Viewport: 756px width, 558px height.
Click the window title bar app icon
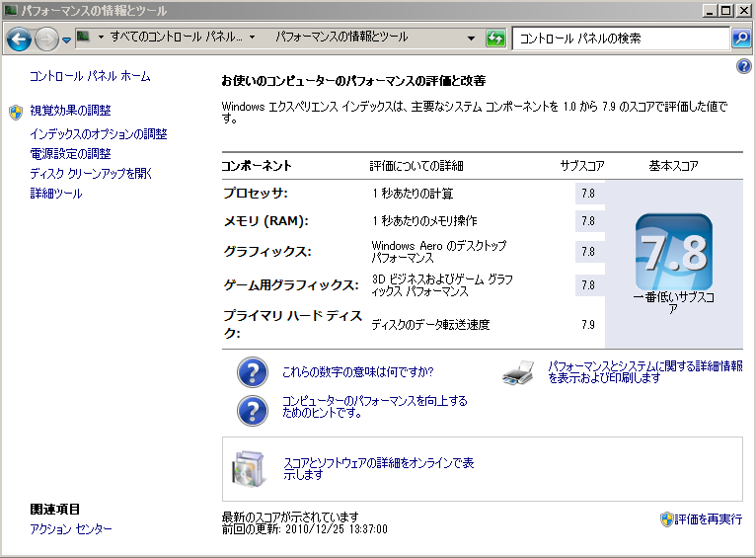(11, 10)
